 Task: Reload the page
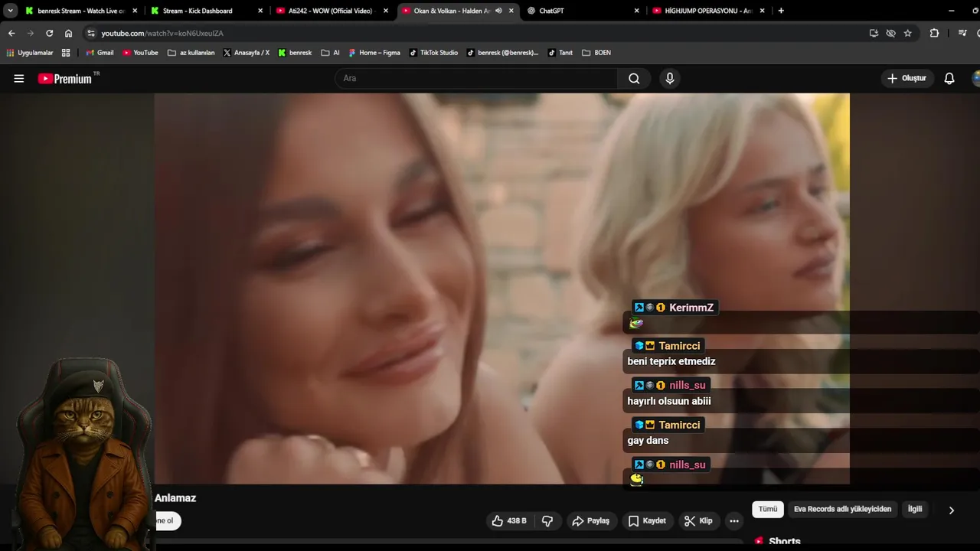click(50, 33)
